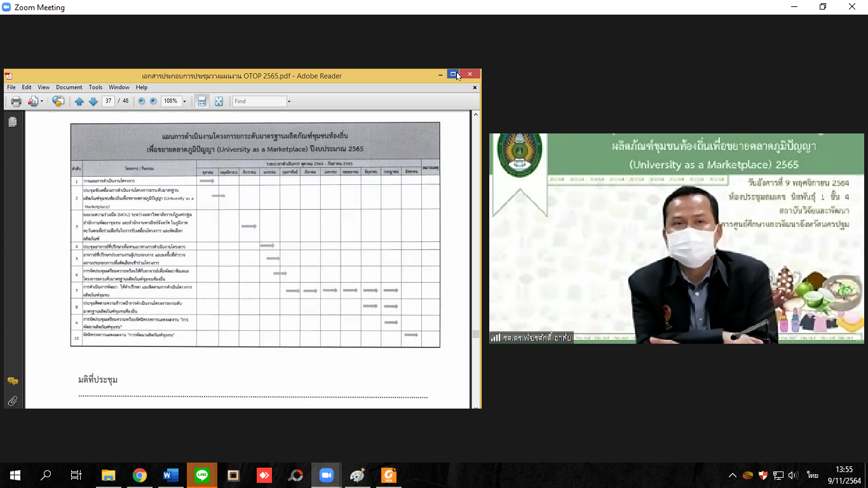The width and height of the screenshot is (868, 488).
Task: Toggle fit width scrolling mode
Action: (202, 102)
